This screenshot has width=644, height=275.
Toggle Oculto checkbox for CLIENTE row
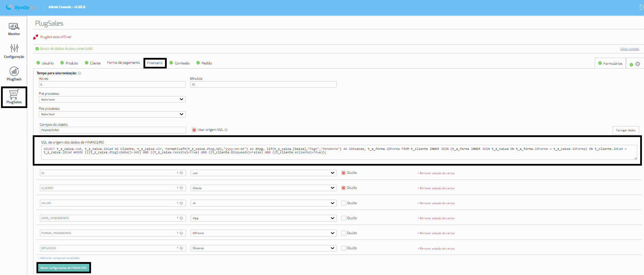(x=344, y=188)
